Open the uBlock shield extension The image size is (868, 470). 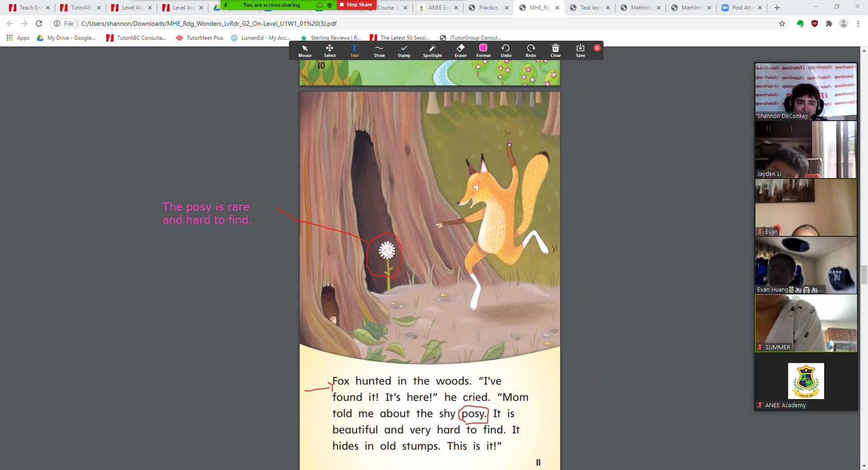click(x=815, y=23)
